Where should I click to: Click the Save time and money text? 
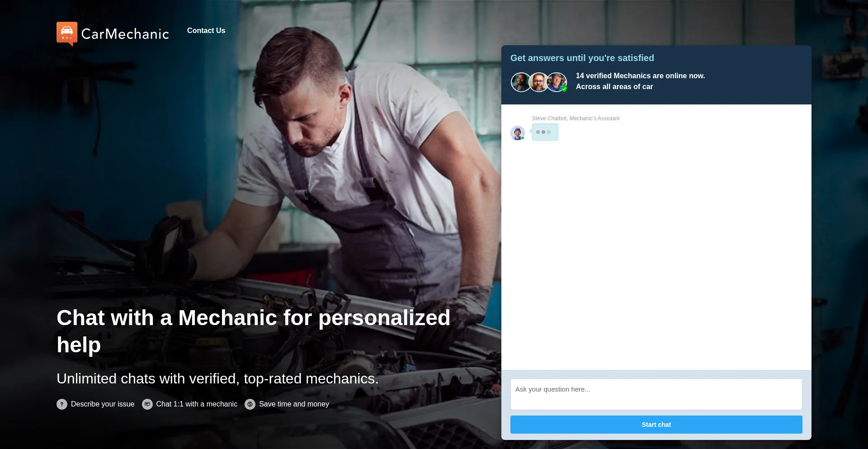pyautogui.click(x=294, y=404)
